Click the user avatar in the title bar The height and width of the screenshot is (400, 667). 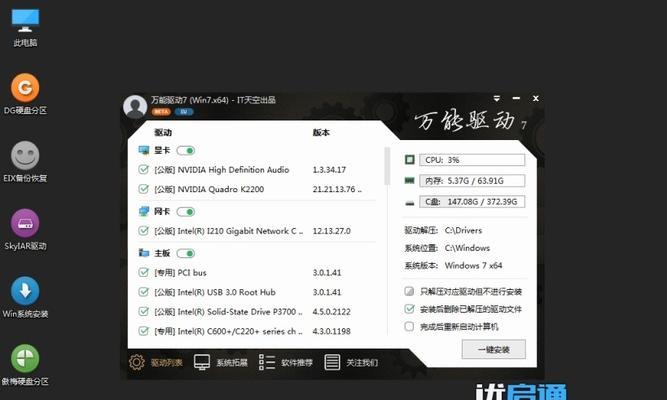(135, 106)
